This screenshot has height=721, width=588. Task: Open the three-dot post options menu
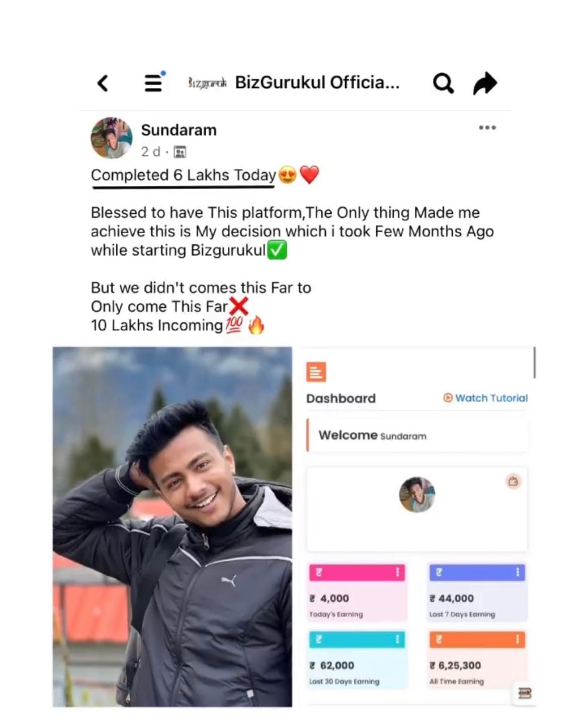point(487,128)
